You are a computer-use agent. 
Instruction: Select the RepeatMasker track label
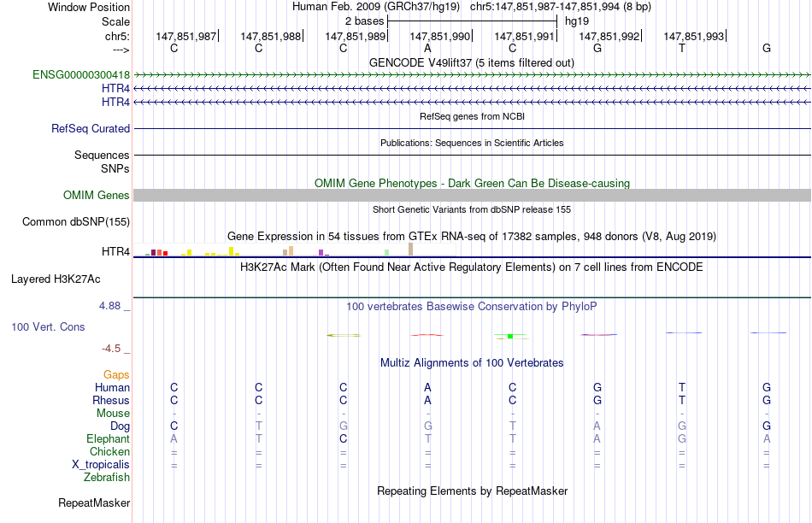(x=94, y=502)
